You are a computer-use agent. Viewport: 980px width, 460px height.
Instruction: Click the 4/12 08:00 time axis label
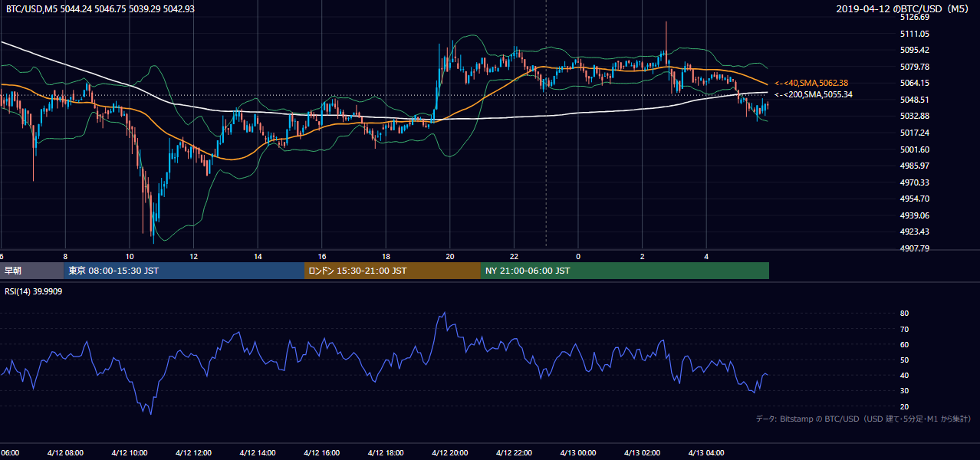click(x=65, y=453)
